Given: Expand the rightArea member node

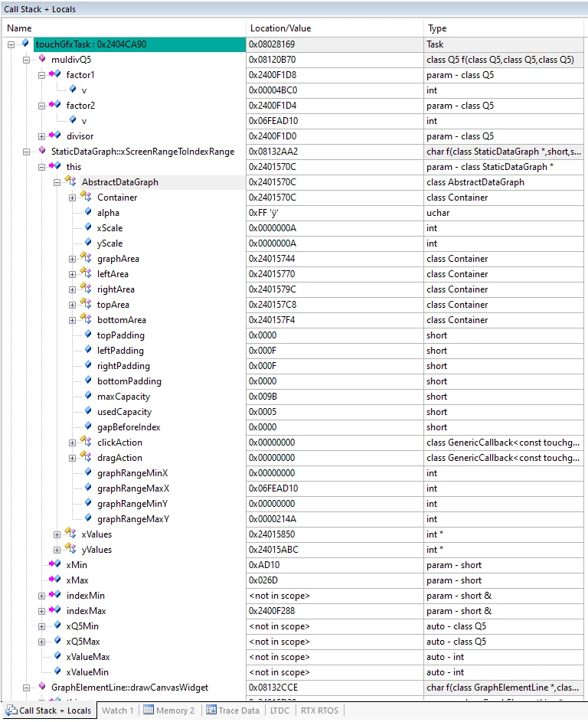Looking at the screenshot, I should click(72, 289).
